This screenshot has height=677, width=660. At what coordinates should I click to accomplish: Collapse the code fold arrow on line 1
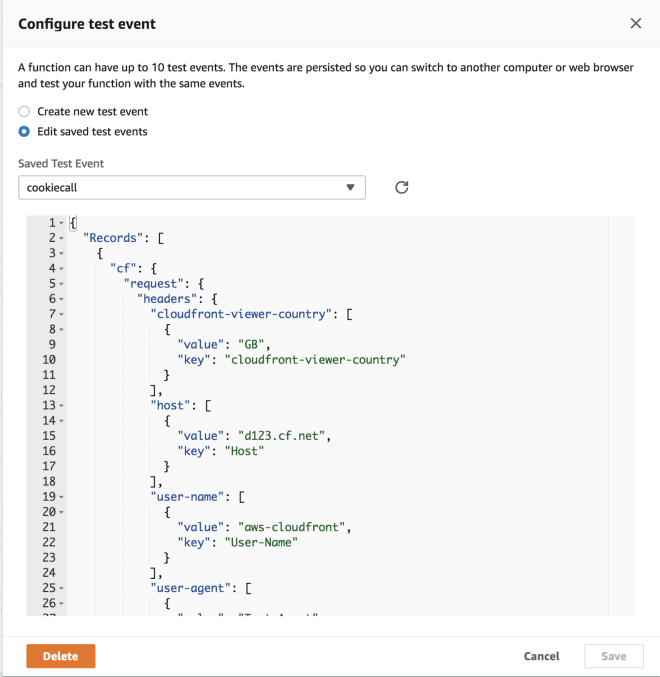pyautogui.click(x=62, y=223)
